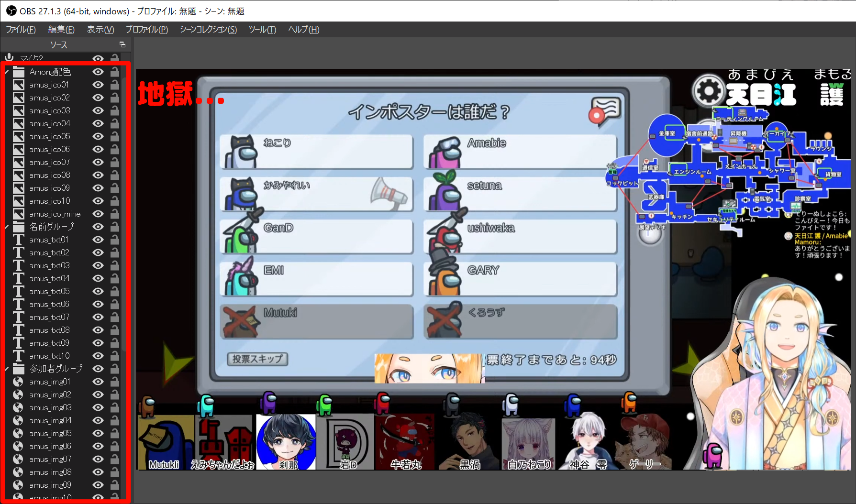Open the ヘルプ(H) menu

click(303, 30)
